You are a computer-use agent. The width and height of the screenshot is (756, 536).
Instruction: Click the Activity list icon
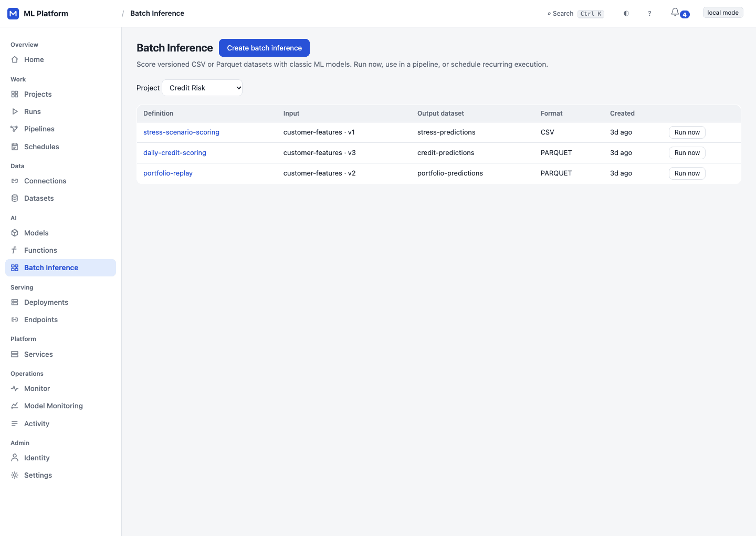[15, 424]
